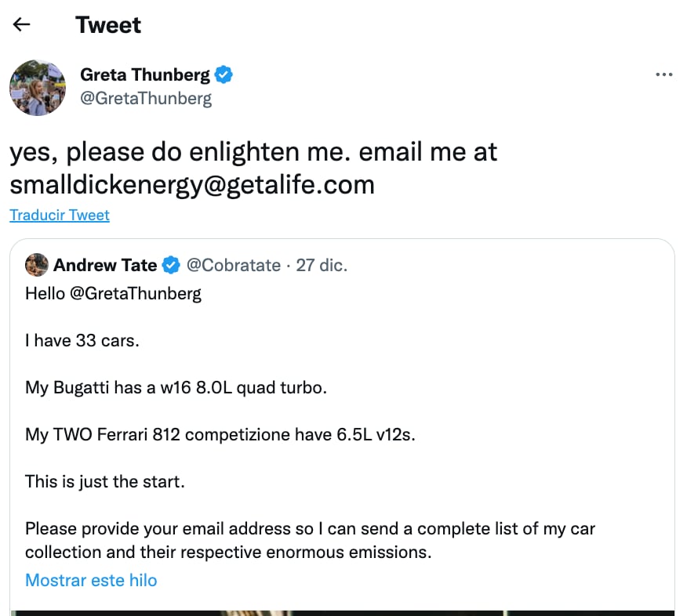
Task: Open Greta Thunberg's profile picture
Action: click(37, 88)
